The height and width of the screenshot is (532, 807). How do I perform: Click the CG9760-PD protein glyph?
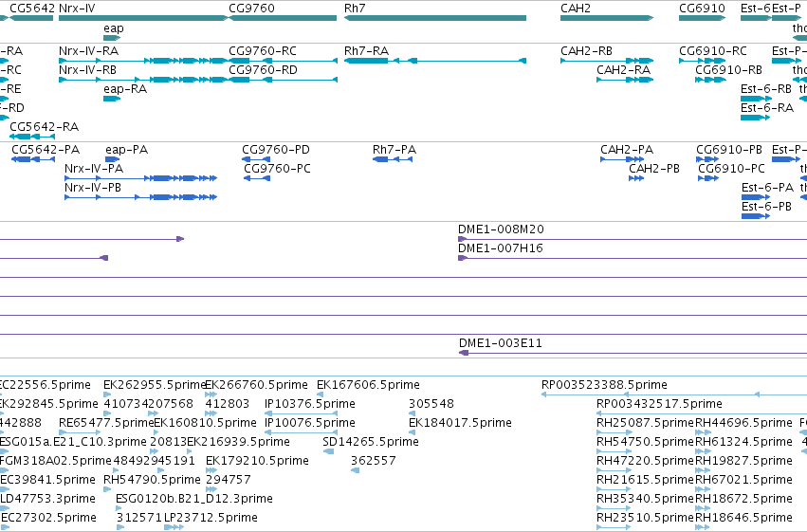pos(256,159)
